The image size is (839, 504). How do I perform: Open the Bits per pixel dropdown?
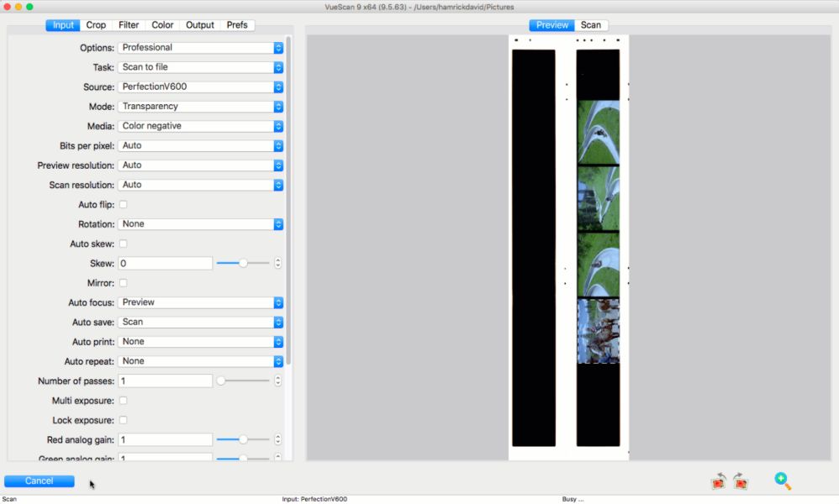click(200, 145)
